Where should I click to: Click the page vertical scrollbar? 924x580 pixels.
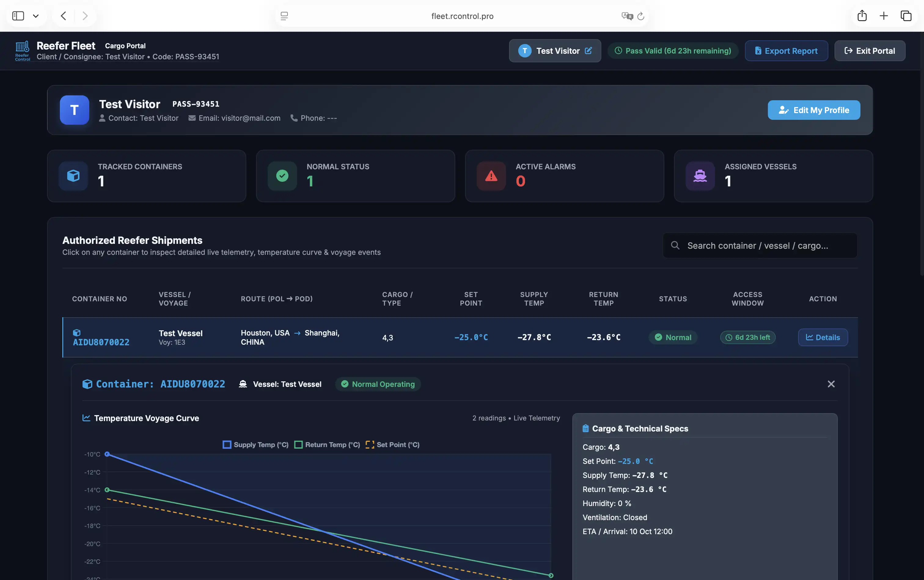pyautogui.click(x=922, y=153)
